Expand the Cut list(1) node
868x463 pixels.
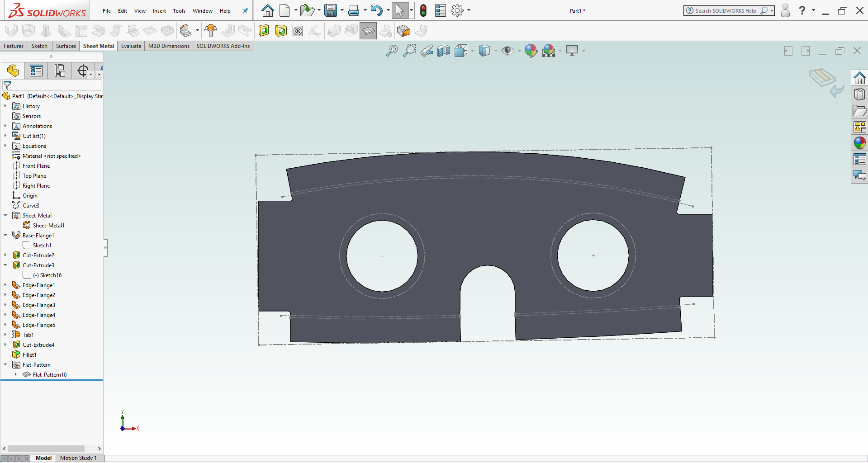pos(5,136)
